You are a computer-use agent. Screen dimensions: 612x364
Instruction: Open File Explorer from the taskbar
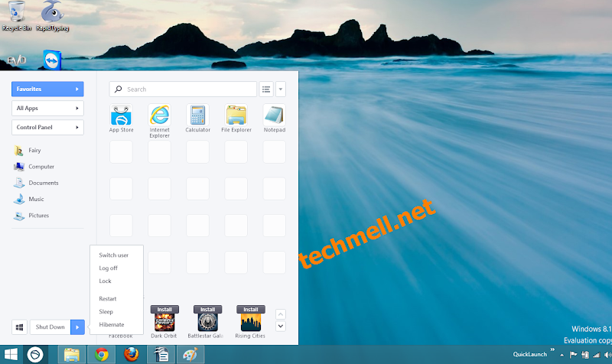tap(72, 355)
